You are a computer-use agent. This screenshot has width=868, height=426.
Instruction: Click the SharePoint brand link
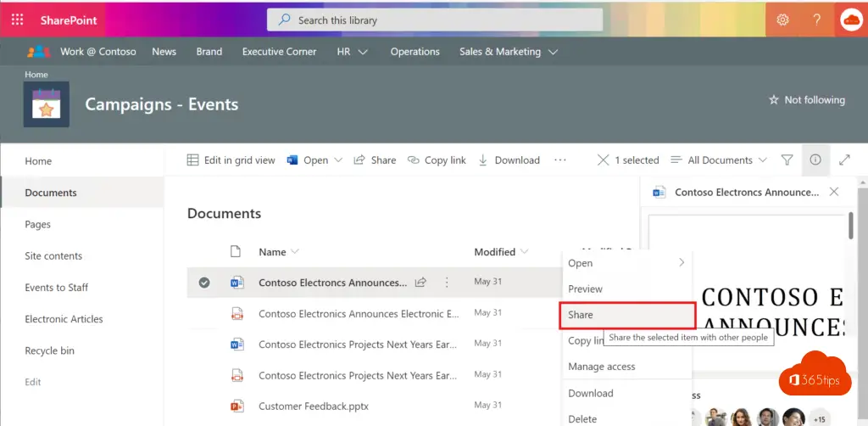click(69, 20)
